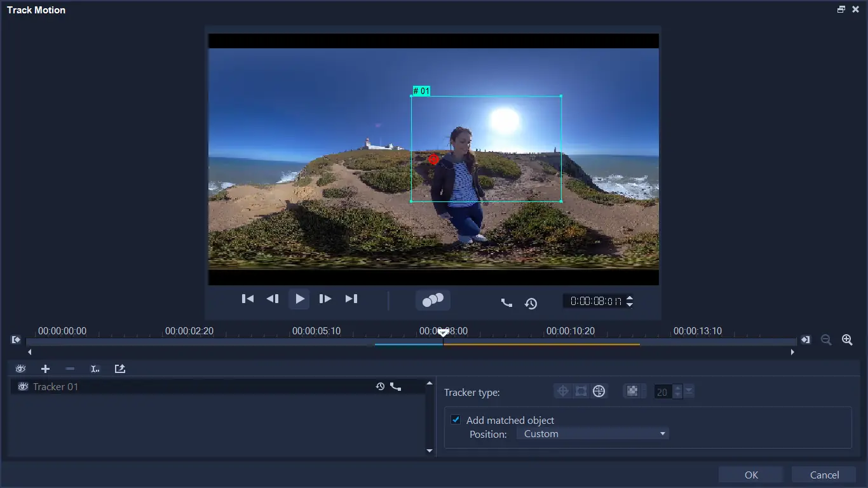Choose the multi-point tracker type
This screenshot has height=488, width=868.
pos(599,391)
